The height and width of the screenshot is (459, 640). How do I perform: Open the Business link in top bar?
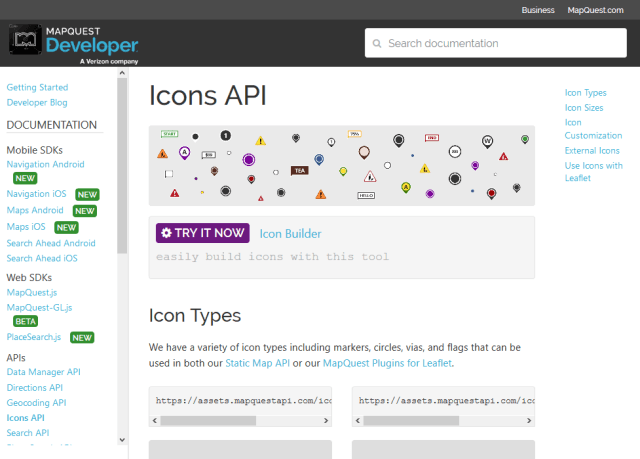click(538, 10)
